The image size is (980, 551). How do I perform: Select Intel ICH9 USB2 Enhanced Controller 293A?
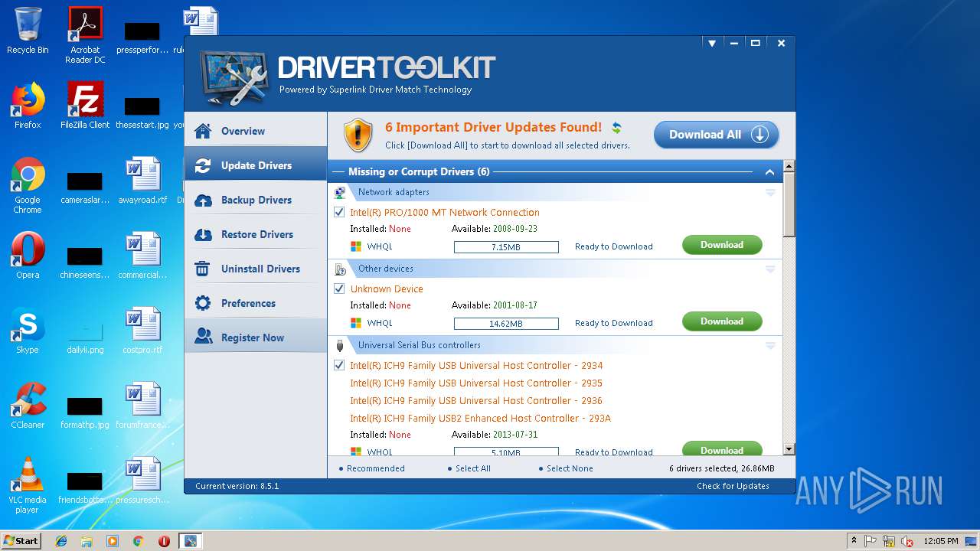(480, 418)
